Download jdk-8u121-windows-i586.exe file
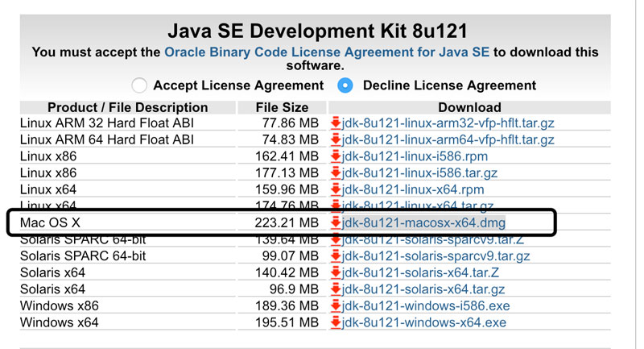This screenshot has width=644, height=349. click(426, 305)
